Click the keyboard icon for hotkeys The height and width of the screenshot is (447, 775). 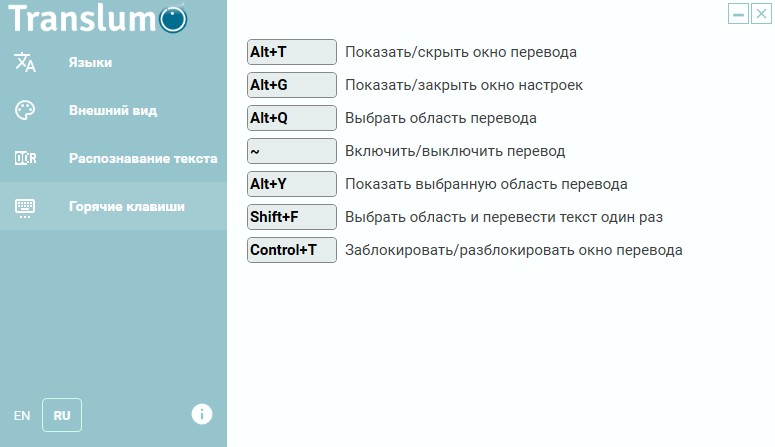25,208
